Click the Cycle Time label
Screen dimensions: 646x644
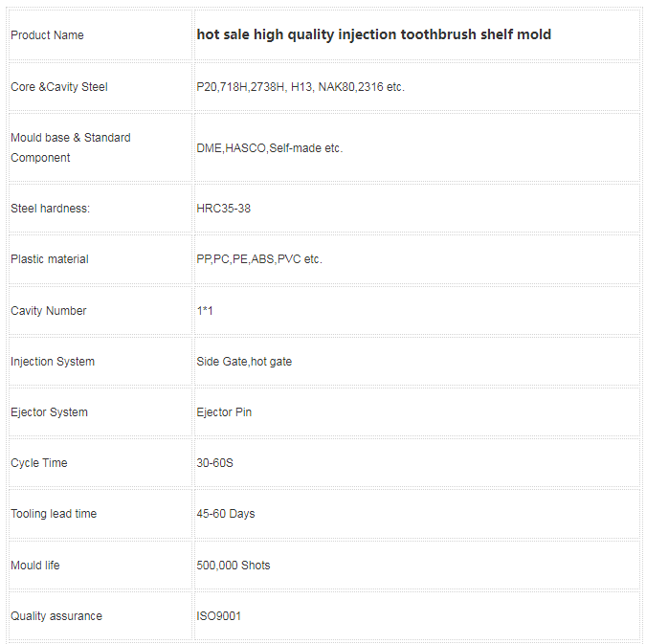pyautogui.click(x=38, y=463)
